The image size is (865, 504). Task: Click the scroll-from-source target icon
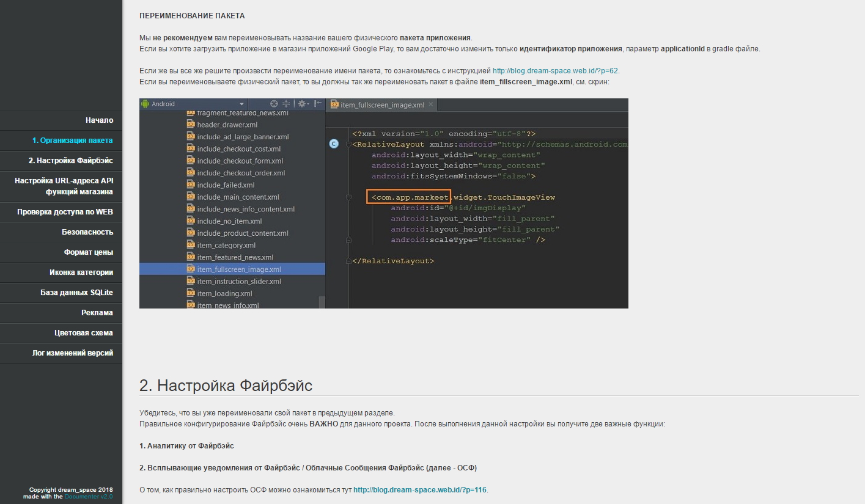coord(274,104)
